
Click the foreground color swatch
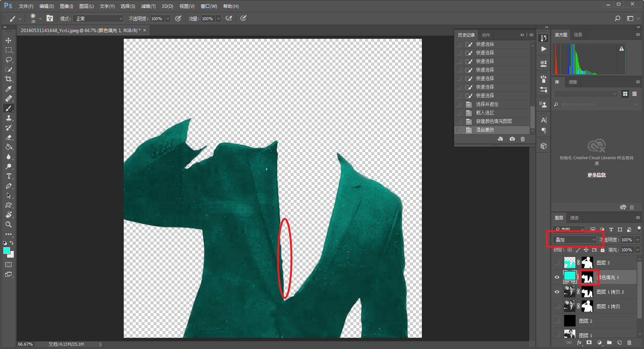click(x=6, y=251)
